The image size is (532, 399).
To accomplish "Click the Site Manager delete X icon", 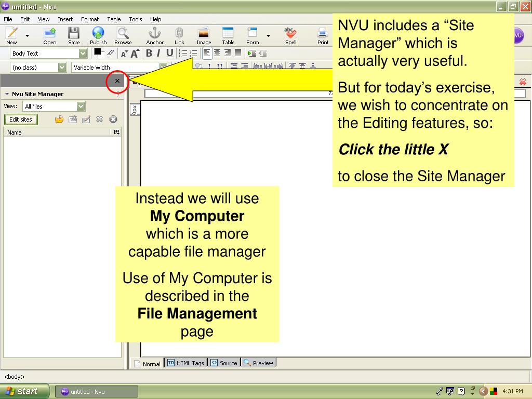I will click(x=99, y=119).
